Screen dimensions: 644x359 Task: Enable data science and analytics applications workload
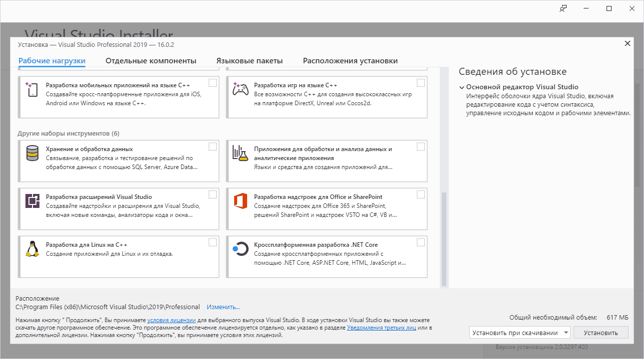point(421,147)
